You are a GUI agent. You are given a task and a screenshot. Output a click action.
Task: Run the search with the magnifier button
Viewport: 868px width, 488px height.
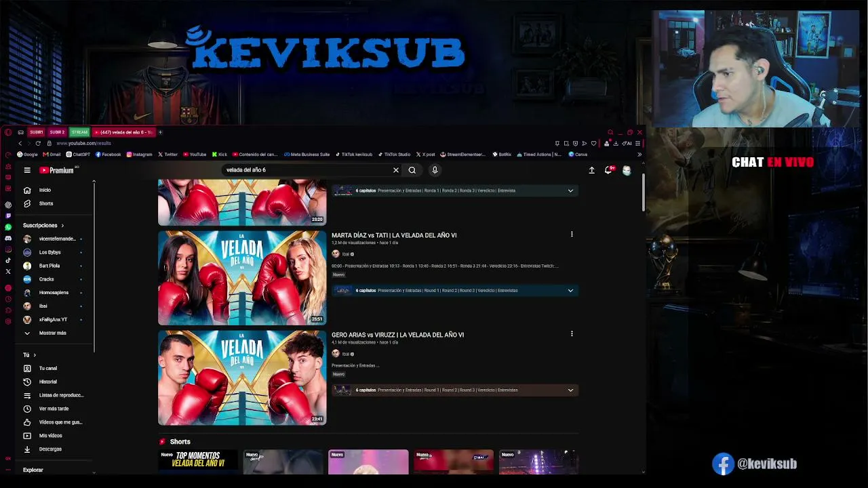[412, 170]
